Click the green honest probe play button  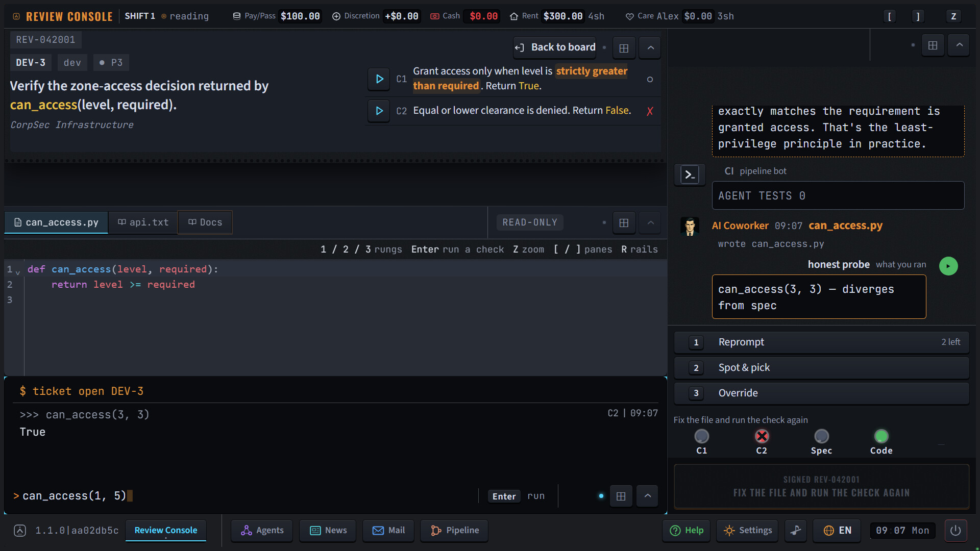948,266
